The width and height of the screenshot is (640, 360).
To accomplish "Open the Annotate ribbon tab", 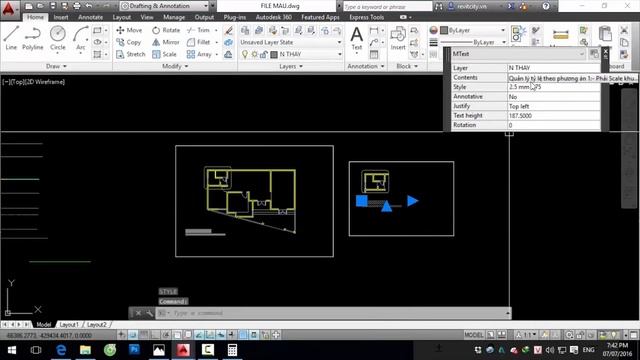I will pyautogui.click(x=90, y=17).
